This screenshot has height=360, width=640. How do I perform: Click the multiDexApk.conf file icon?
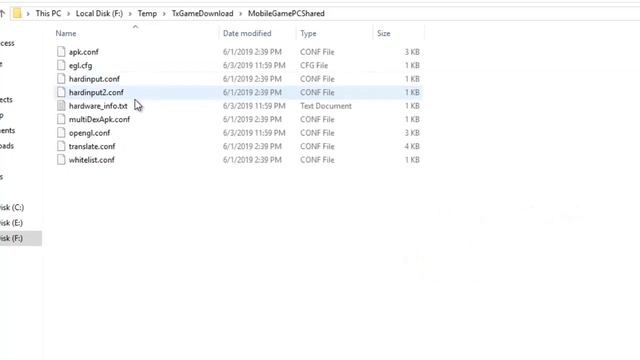(x=61, y=119)
